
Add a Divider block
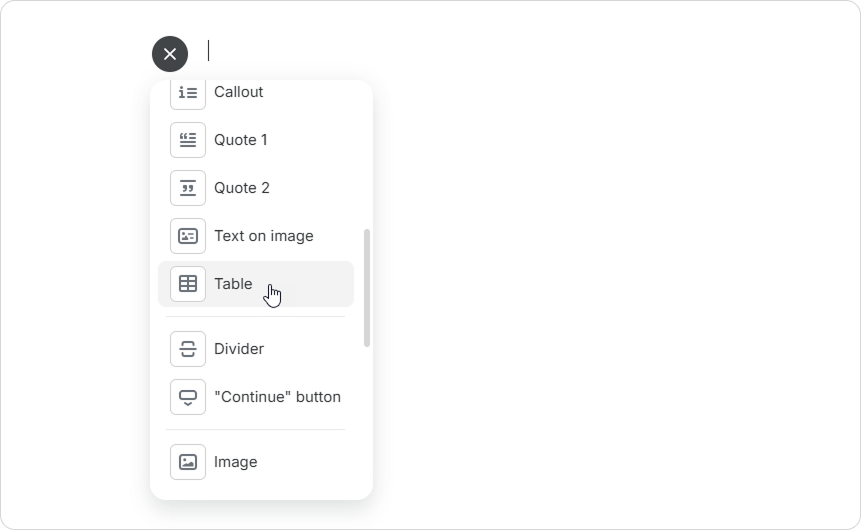(239, 349)
